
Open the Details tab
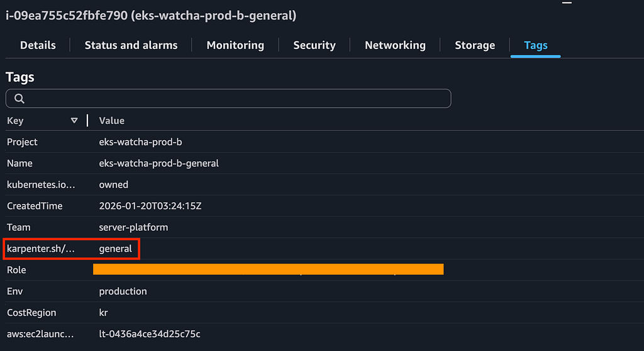(x=38, y=45)
